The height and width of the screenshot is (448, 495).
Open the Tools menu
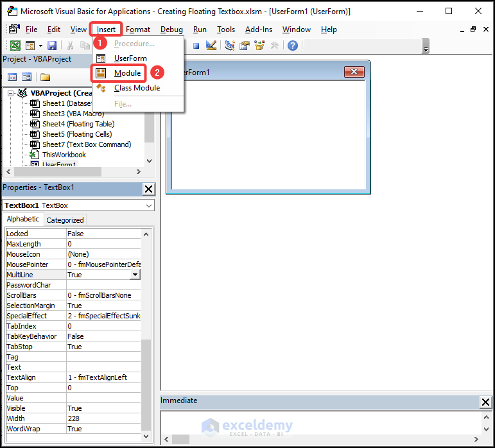click(x=226, y=30)
